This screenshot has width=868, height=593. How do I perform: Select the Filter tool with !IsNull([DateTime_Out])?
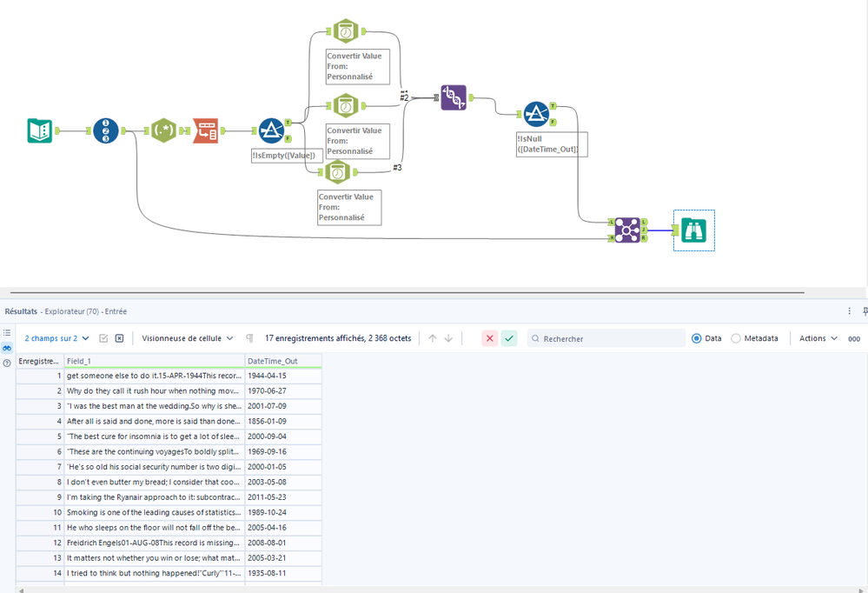(536, 114)
